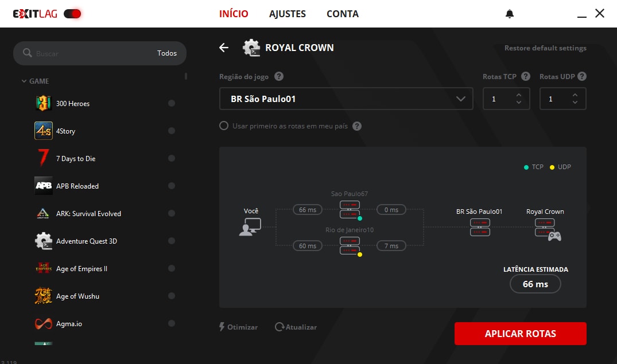Select the Rio de Janeiro10 server icon
Viewport: 617px width, 364px height.
click(x=350, y=245)
